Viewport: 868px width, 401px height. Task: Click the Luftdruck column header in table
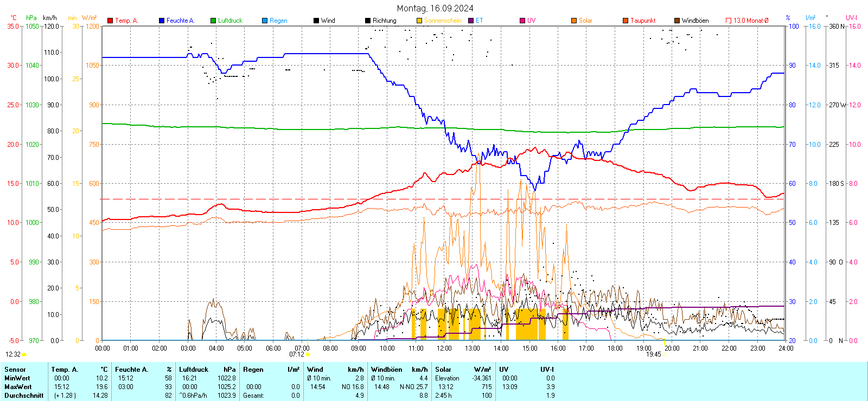click(194, 370)
